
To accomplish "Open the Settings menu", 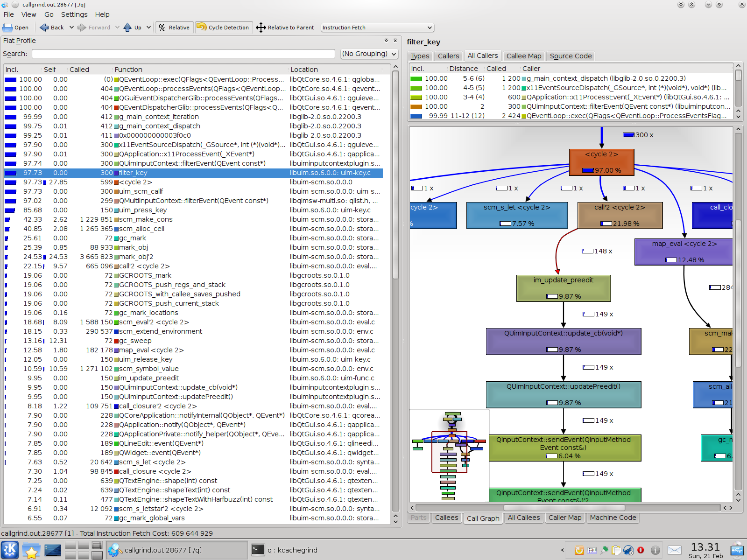I will [x=74, y=14].
